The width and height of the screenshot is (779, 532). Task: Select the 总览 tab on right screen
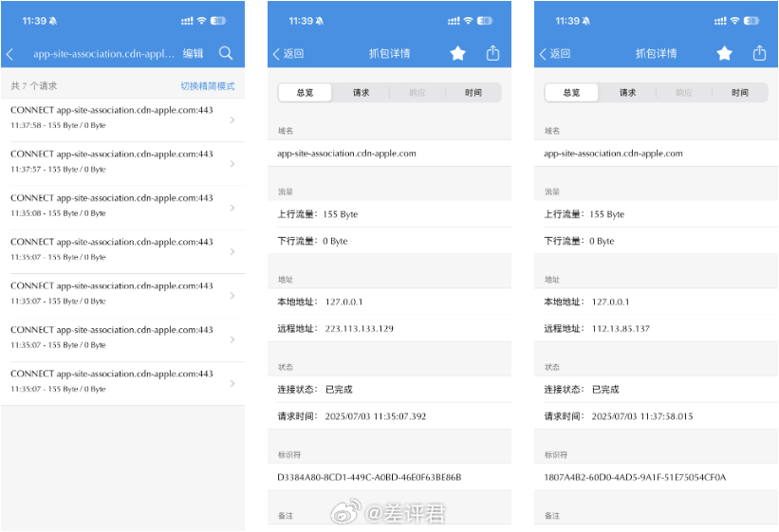(x=571, y=92)
